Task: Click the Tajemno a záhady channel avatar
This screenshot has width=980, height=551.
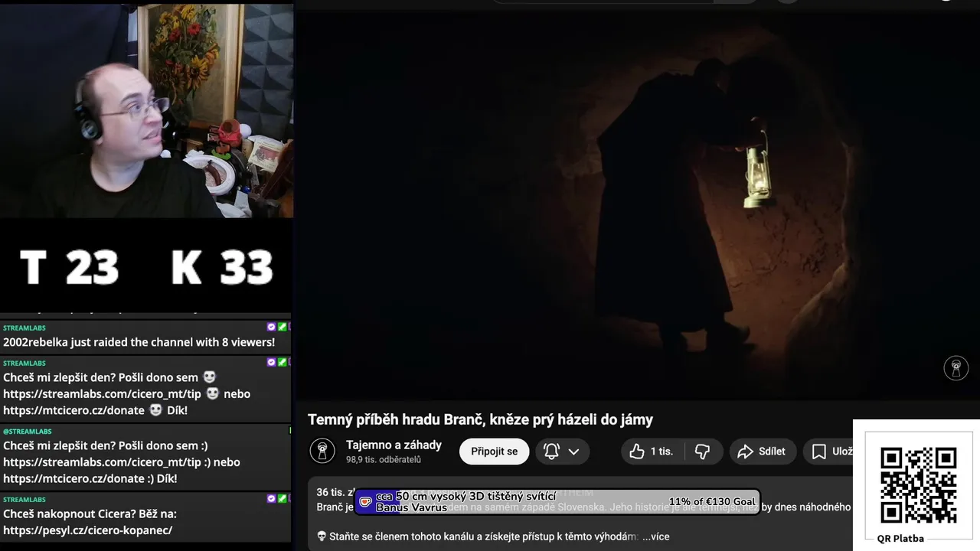Action: [x=322, y=451]
